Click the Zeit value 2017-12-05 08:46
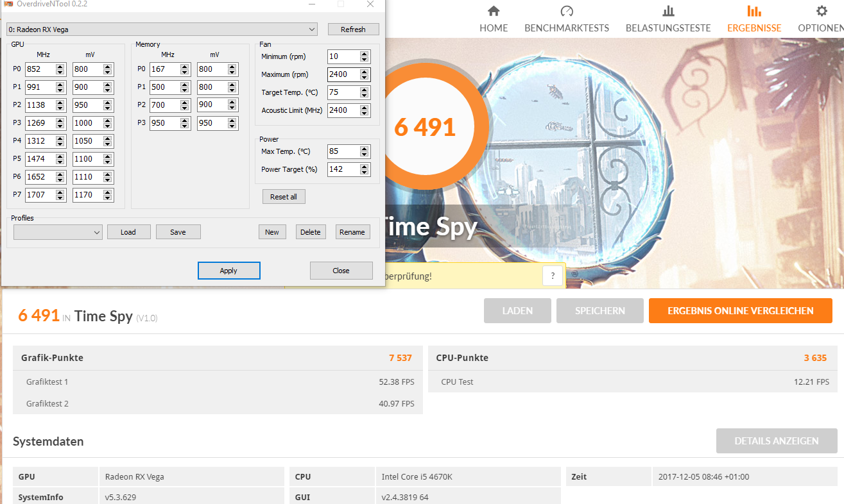Screen dimensions: 844x504 click(704, 476)
